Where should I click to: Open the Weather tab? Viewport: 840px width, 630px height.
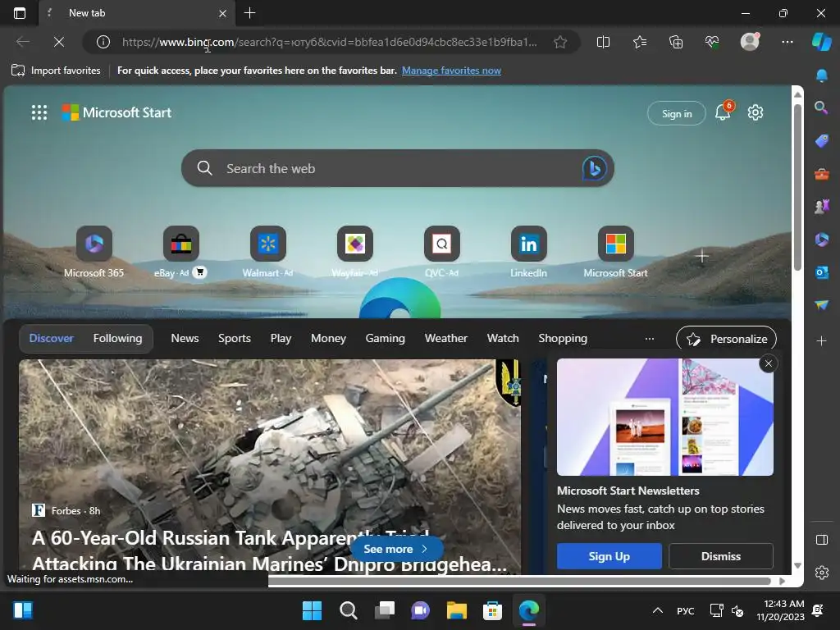pos(445,338)
